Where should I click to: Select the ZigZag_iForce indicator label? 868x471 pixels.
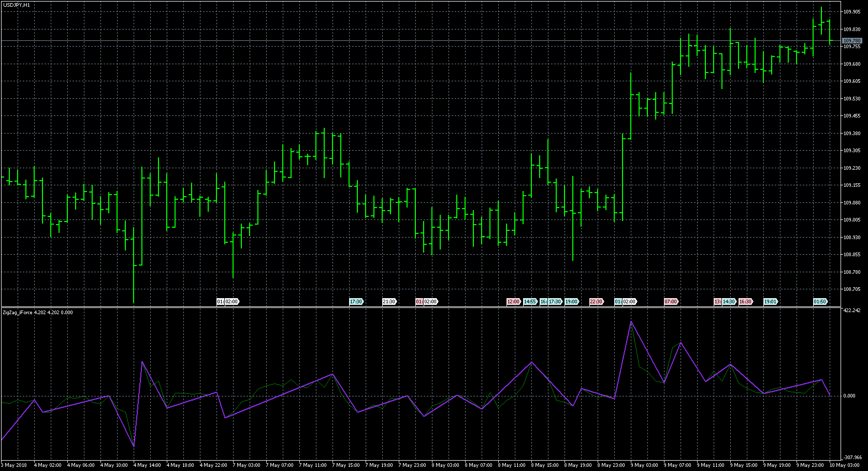pyautogui.click(x=37, y=312)
